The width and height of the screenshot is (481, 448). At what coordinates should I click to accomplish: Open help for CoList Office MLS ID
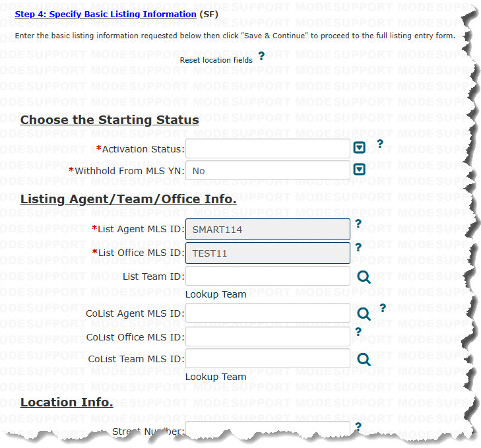pyautogui.click(x=358, y=332)
